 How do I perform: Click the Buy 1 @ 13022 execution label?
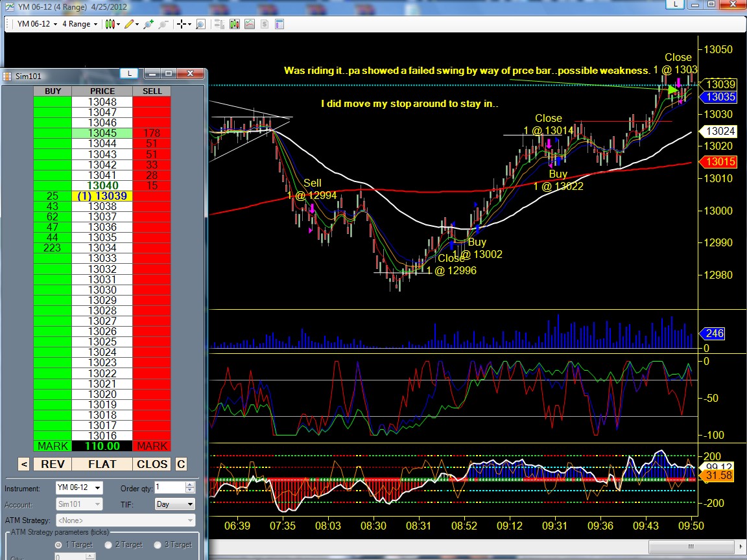(x=558, y=180)
